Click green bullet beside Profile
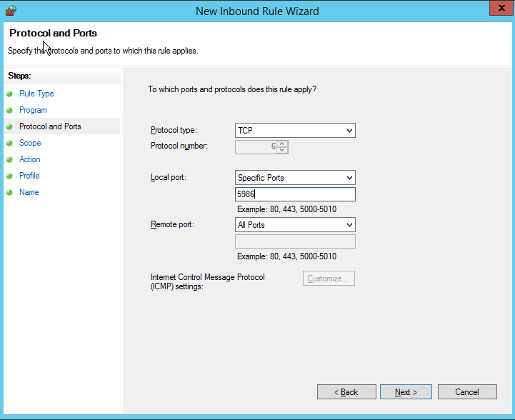Image resolution: width=515 pixels, height=420 pixels. click(x=9, y=176)
